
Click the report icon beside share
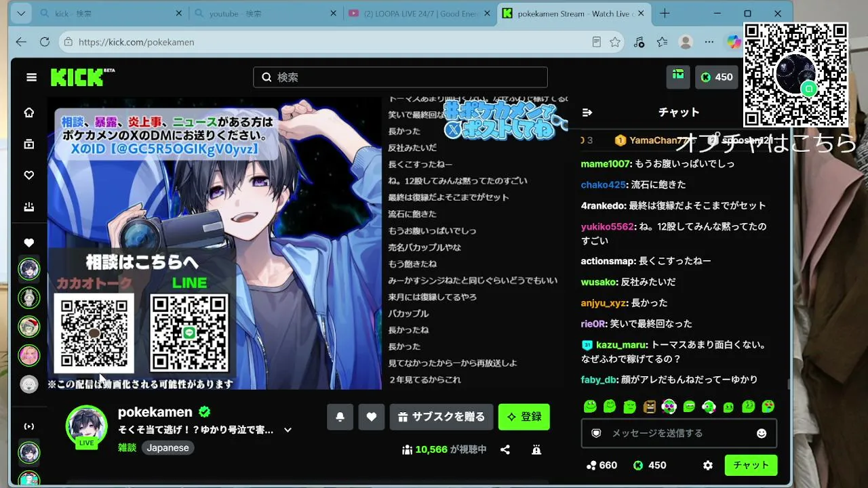click(x=536, y=449)
